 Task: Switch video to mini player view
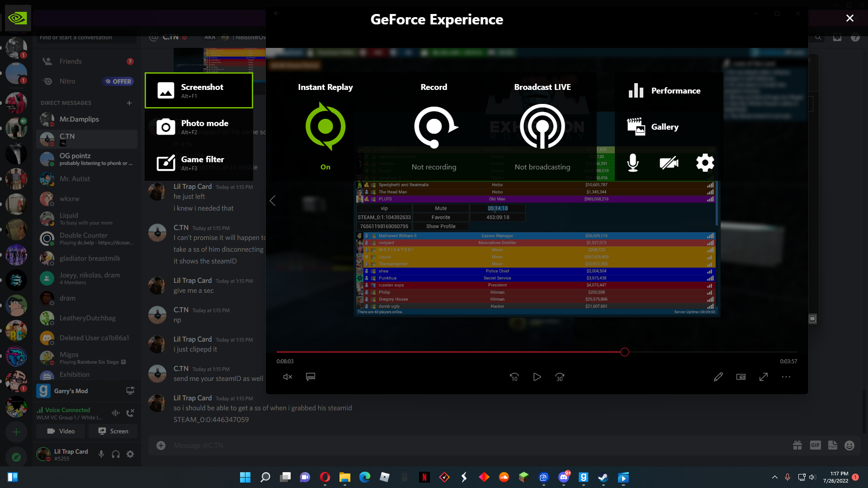(741, 377)
